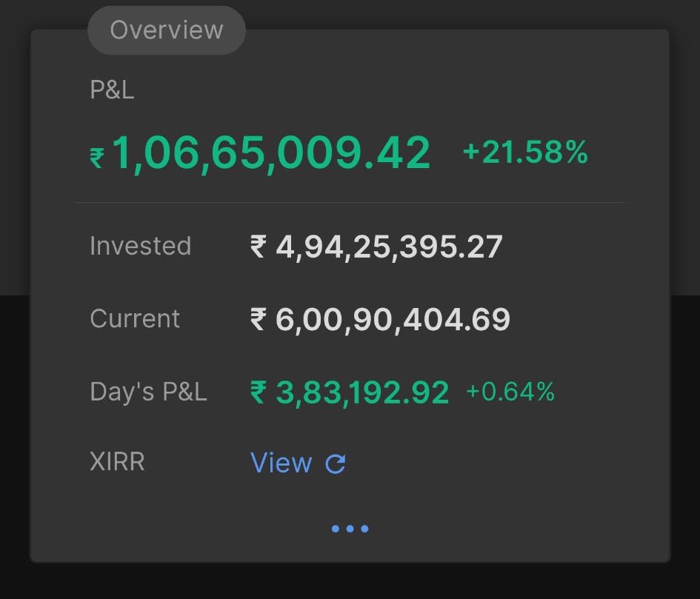Tap the total P&L amount 1,06,65,009.42

[x=271, y=153]
